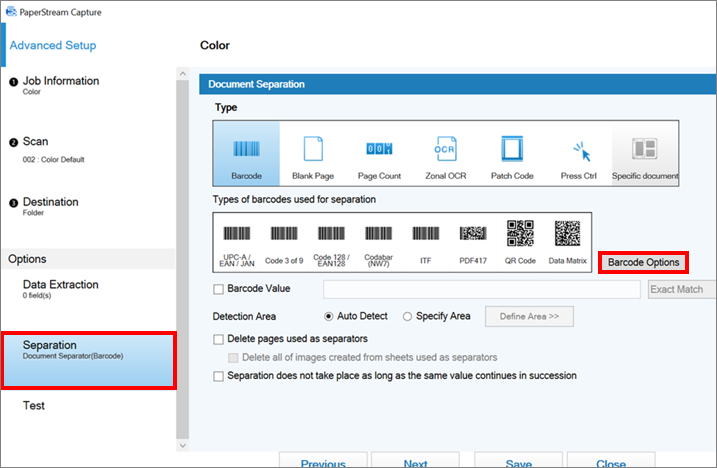Select UPC-A / EAN / JAN barcode
The height and width of the screenshot is (468, 717).
(237, 242)
